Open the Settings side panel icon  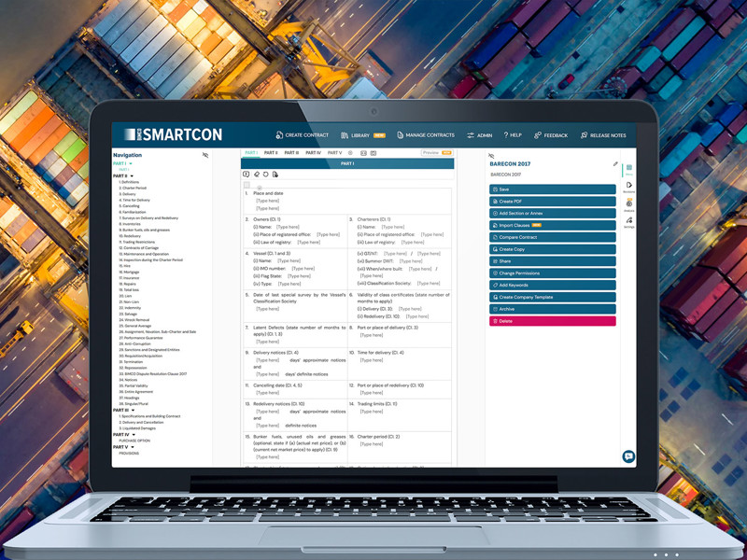(628, 223)
